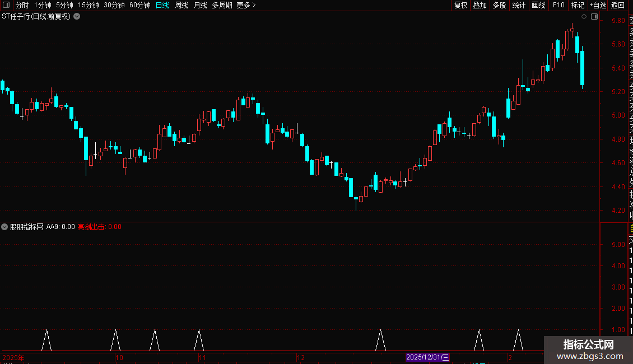This screenshot has height=364, width=633.
Task: Click the diamond marker icon above the chart
Action: [584, 17]
